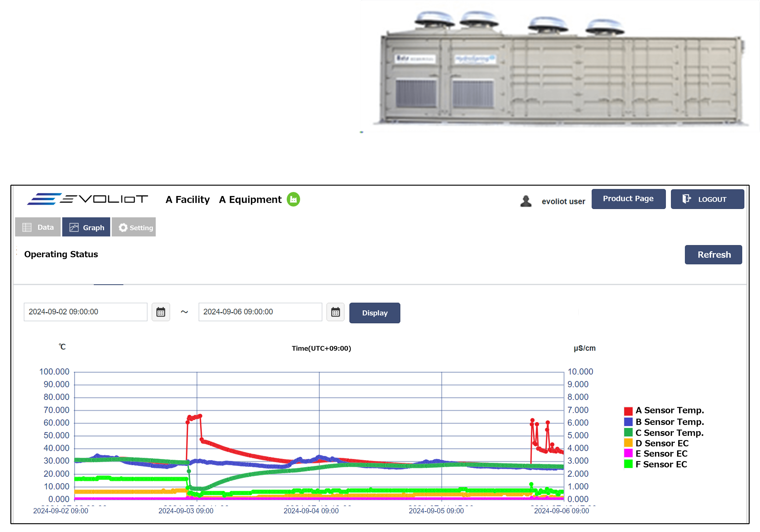
Task: Open the Setting tab
Action: tap(134, 228)
